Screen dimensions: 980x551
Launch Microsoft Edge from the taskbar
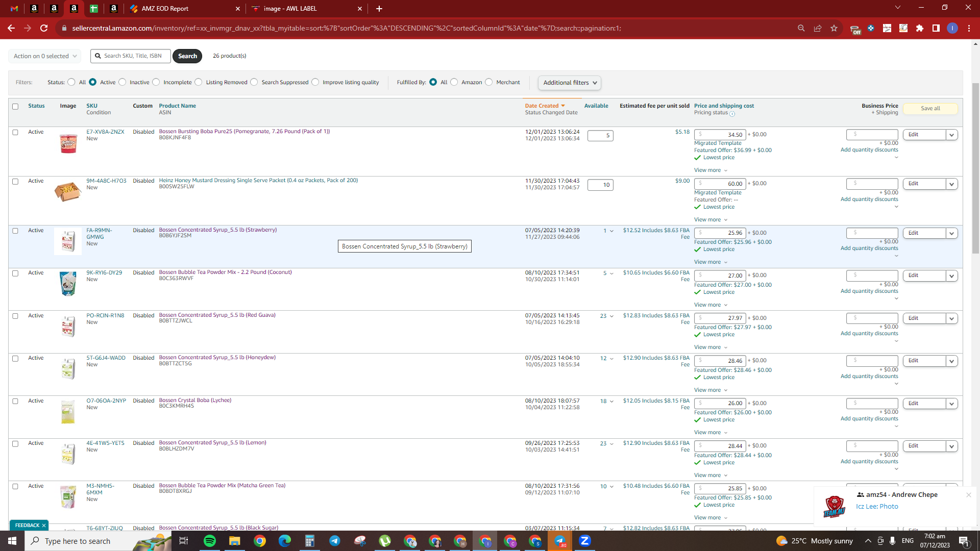(x=285, y=541)
